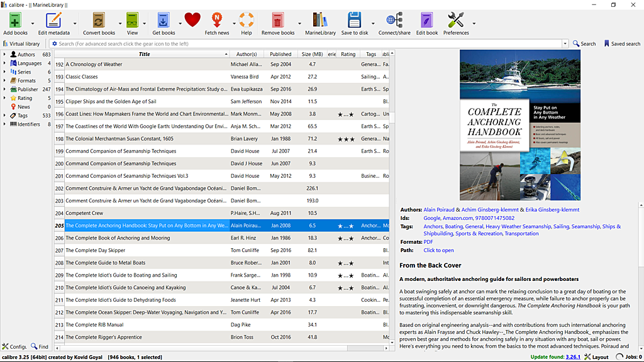This screenshot has height=362, width=644.
Task: Open the View book icon
Action: [x=132, y=20]
